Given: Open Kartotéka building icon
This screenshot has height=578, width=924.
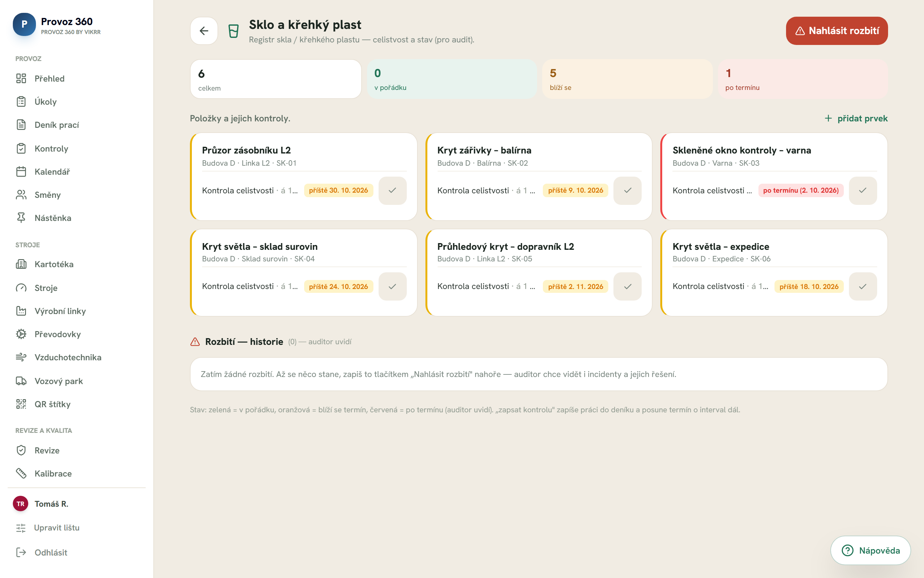Looking at the screenshot, I should click(21, 264).
